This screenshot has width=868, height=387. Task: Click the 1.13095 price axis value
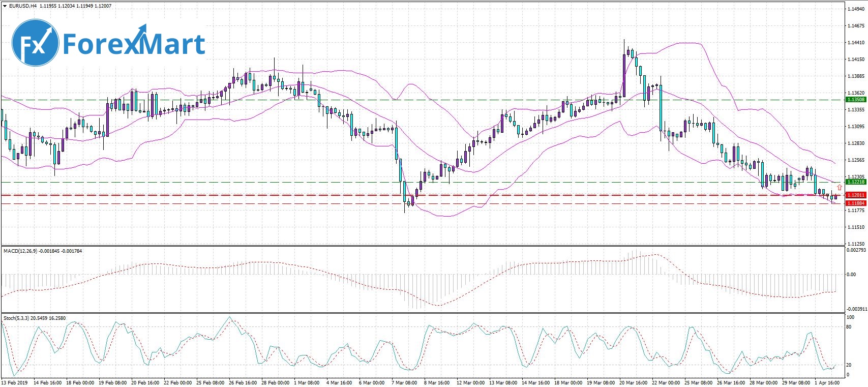coord(856,127)
